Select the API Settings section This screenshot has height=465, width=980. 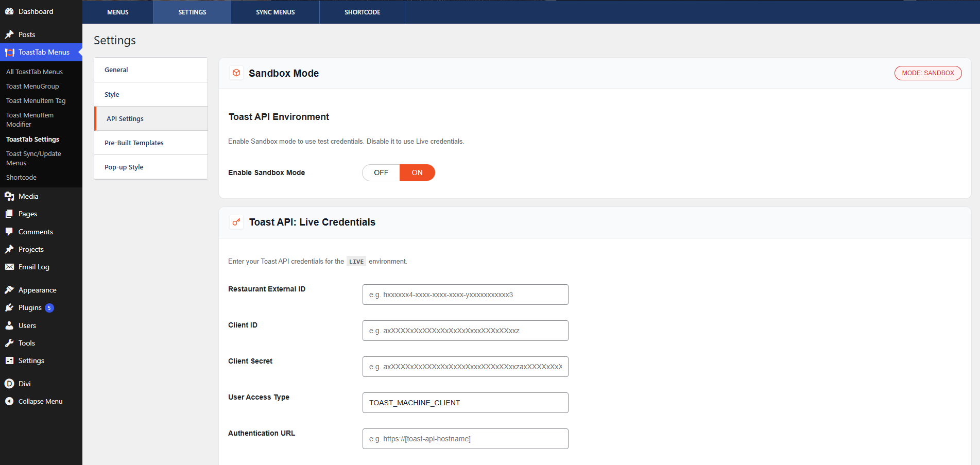click(x=151, y=118)
